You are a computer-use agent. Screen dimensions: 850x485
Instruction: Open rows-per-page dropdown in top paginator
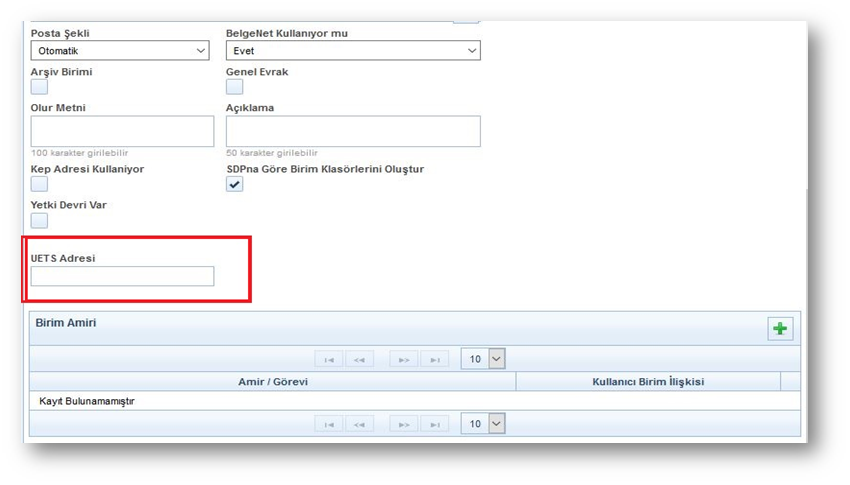click(483, 359)
